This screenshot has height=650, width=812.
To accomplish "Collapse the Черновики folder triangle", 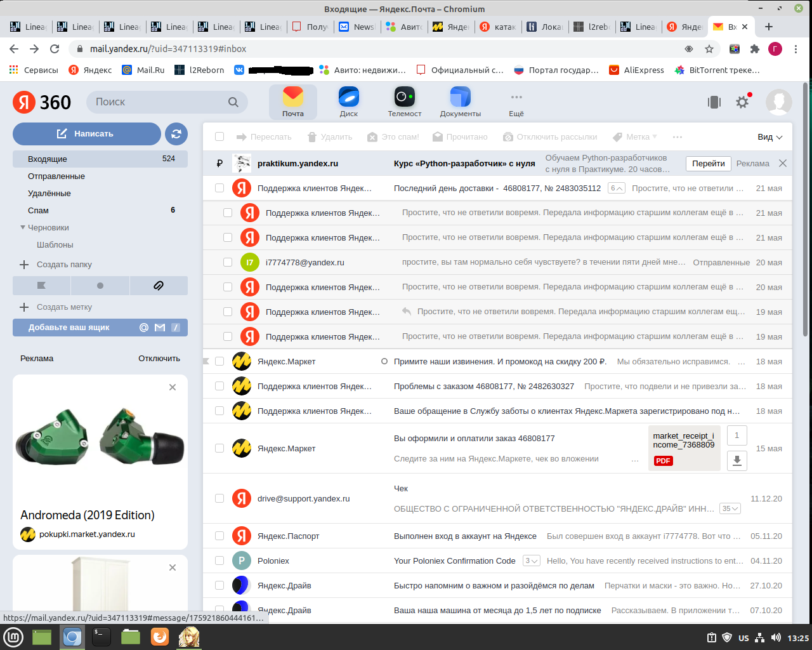I will point(23,227).
